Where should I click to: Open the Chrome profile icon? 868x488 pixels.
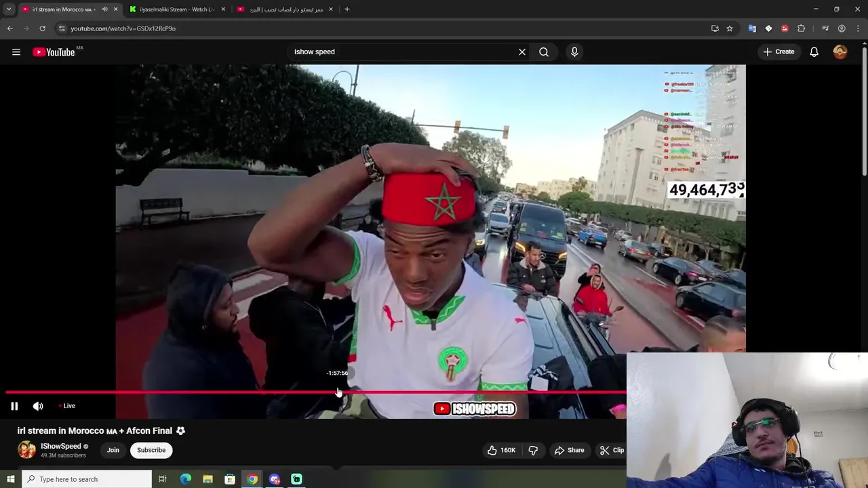click(842, 28)
